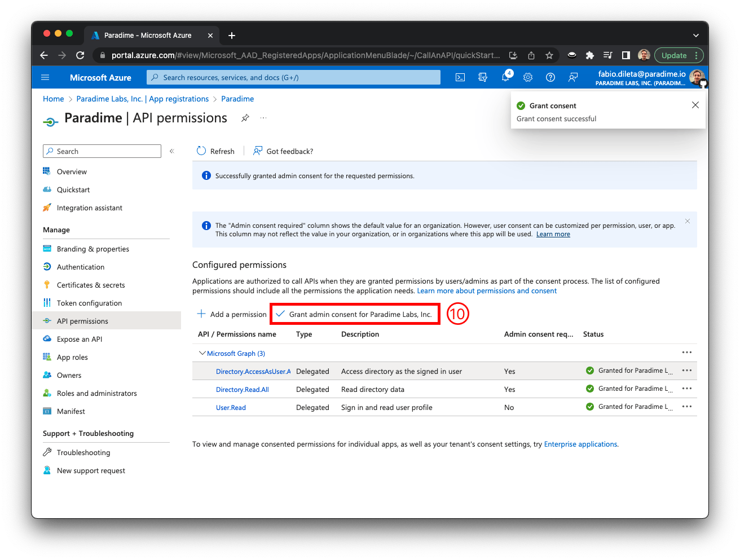Open Overview in the side menu
The width and height of the screenshot is (740, 560).
coord(72,171)
